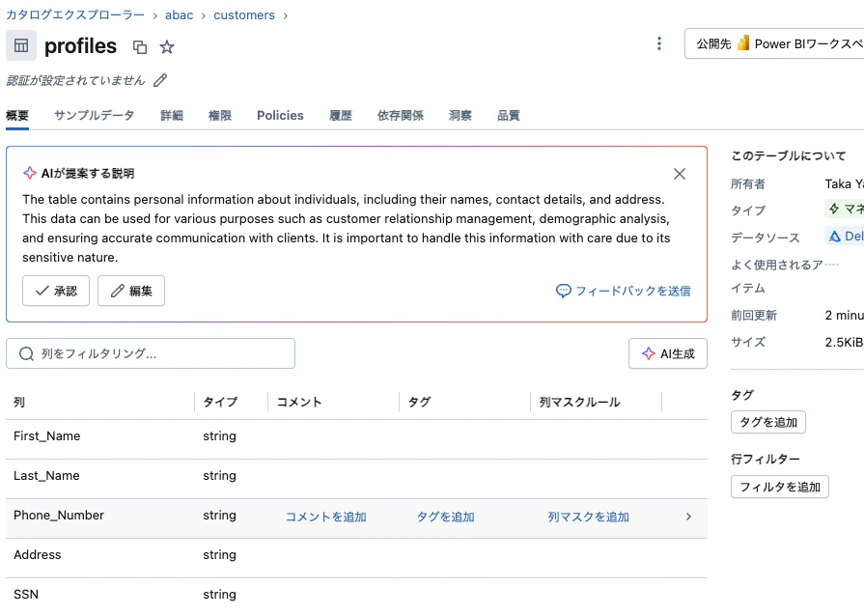
Task: Open the 履歴 tab
Action: (341, 115)
